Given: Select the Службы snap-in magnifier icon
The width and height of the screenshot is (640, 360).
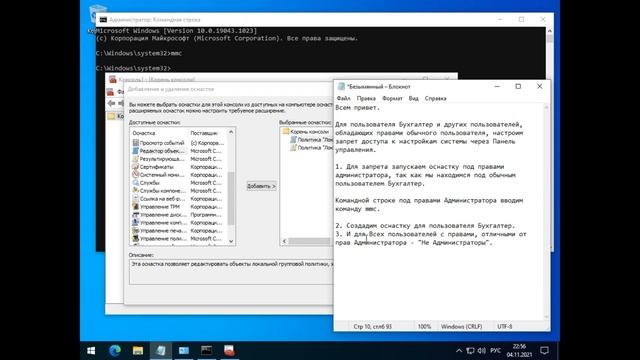Looking at the screenshot, I should pos(136,182).
